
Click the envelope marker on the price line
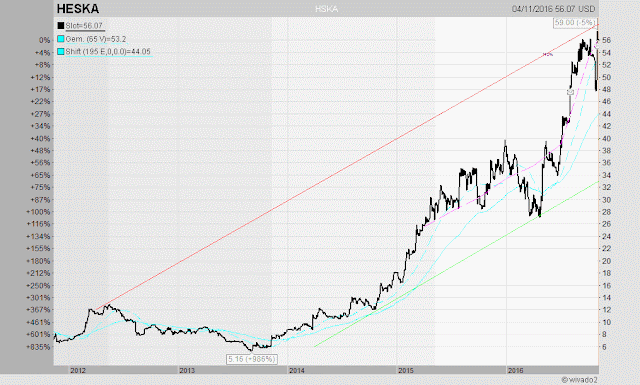pyautogui.click(x=570, y=92)
